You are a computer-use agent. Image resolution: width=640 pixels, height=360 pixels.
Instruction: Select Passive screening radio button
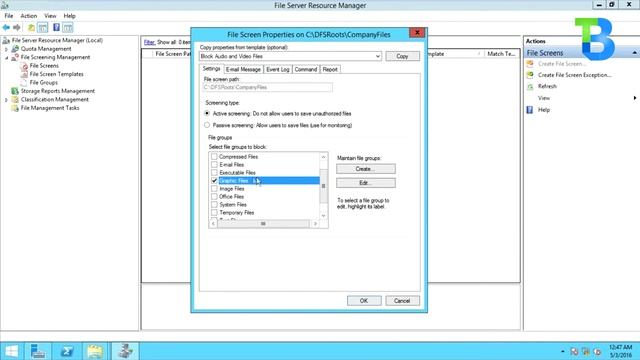207,125
